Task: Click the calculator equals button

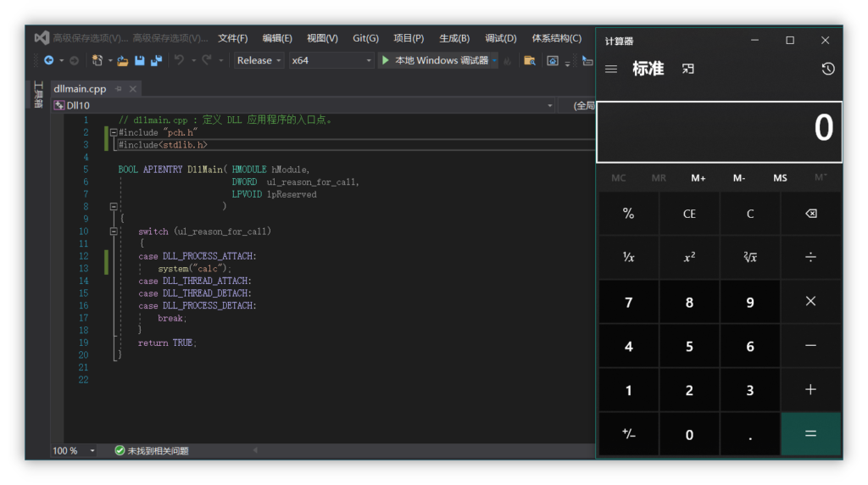Action: click(811, 434)
